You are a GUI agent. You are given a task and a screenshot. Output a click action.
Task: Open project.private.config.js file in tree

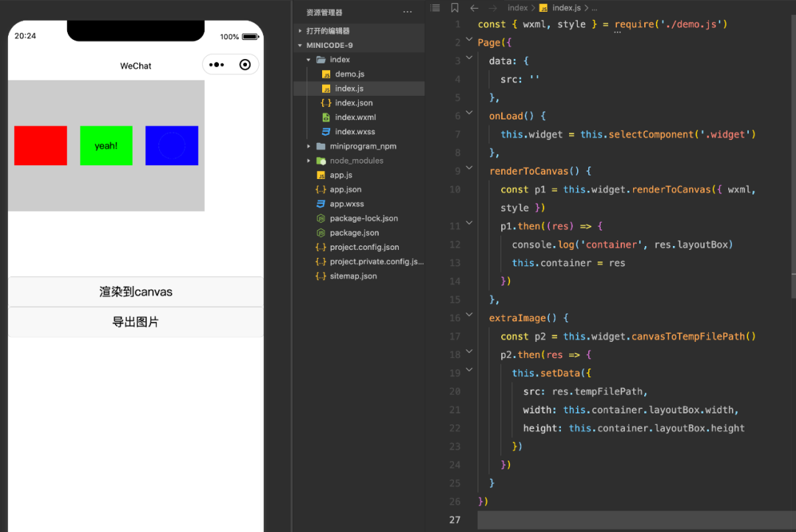377,262
